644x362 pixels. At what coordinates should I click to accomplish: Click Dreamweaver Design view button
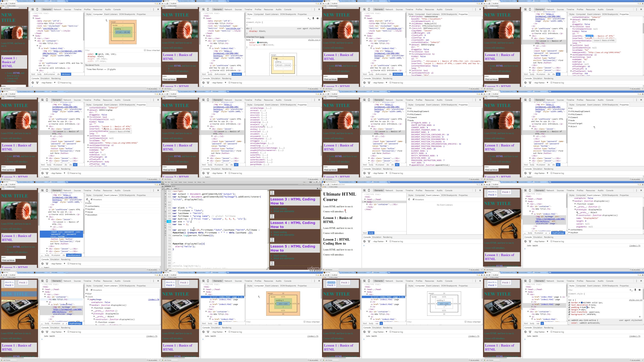[x=175, y=188]
